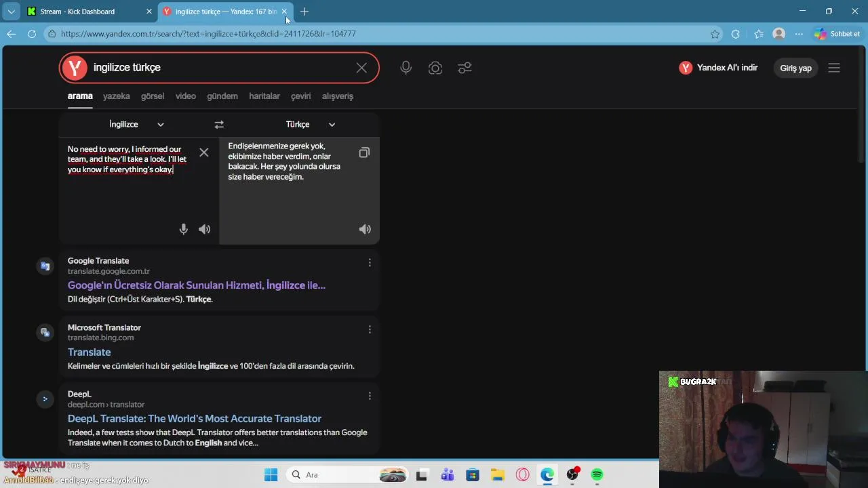This screenshot has width=868, height=488.
Task: Listen to the English source text
Action: 204,229
